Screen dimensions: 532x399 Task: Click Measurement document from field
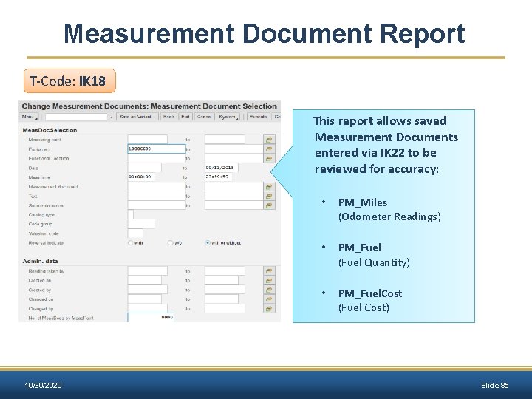157,187
